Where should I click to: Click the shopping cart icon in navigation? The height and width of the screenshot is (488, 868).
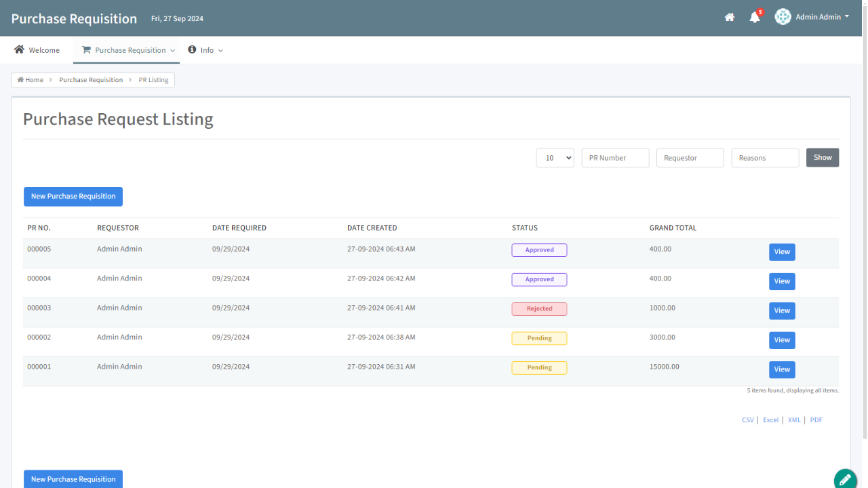click(86, 50)
